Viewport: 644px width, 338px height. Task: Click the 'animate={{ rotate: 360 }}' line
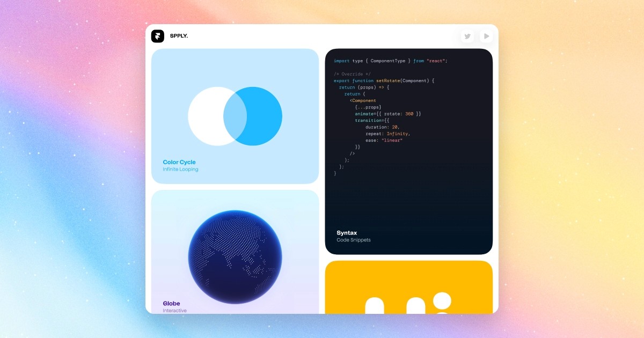388,114
